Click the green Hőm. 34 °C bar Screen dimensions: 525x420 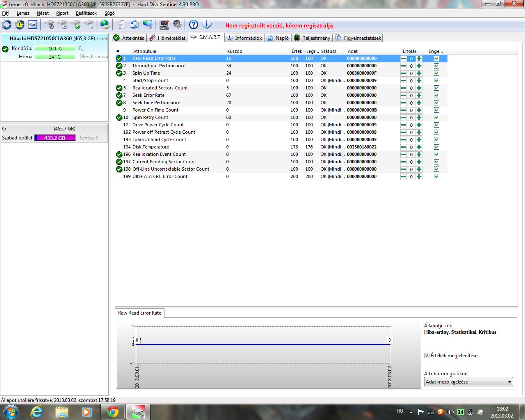click(x=55, y=57)
